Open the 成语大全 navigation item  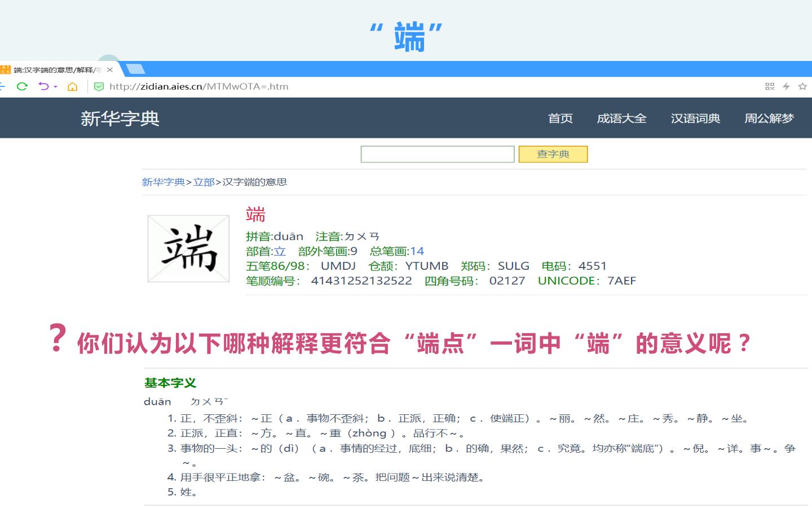point(622,119)
